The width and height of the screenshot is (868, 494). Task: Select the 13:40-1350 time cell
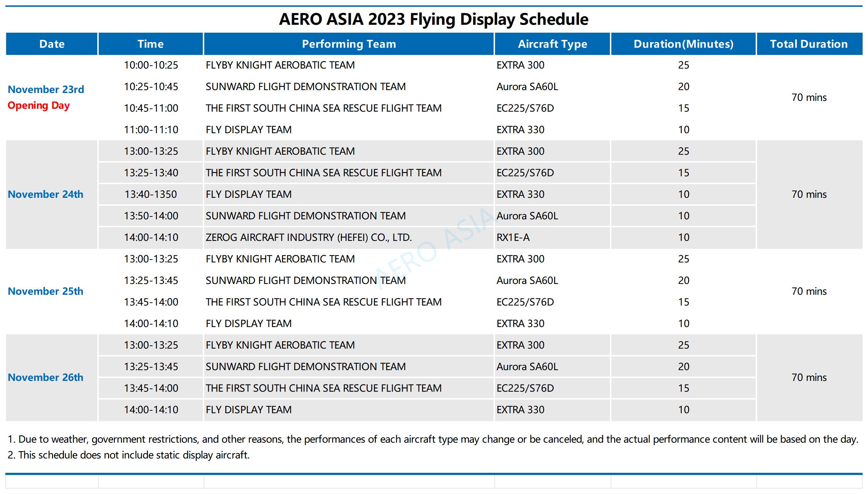click(x=151, y=194)
